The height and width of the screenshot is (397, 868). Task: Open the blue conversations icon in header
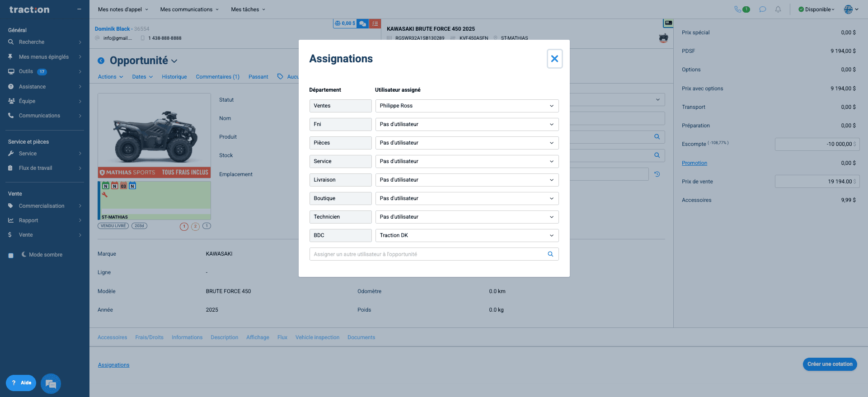(362, 23)
